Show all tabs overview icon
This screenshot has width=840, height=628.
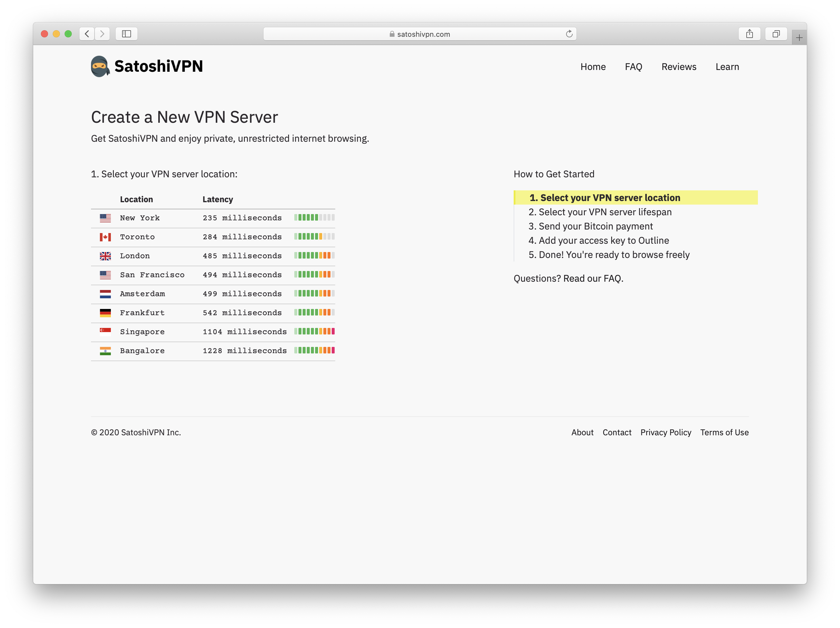click(x=776, y=34)
